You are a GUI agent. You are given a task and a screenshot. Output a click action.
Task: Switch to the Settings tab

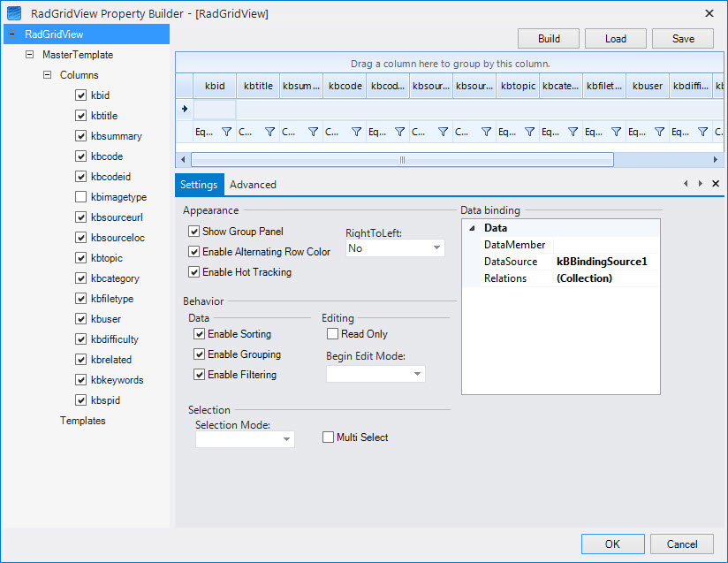[x=199, y=185]
